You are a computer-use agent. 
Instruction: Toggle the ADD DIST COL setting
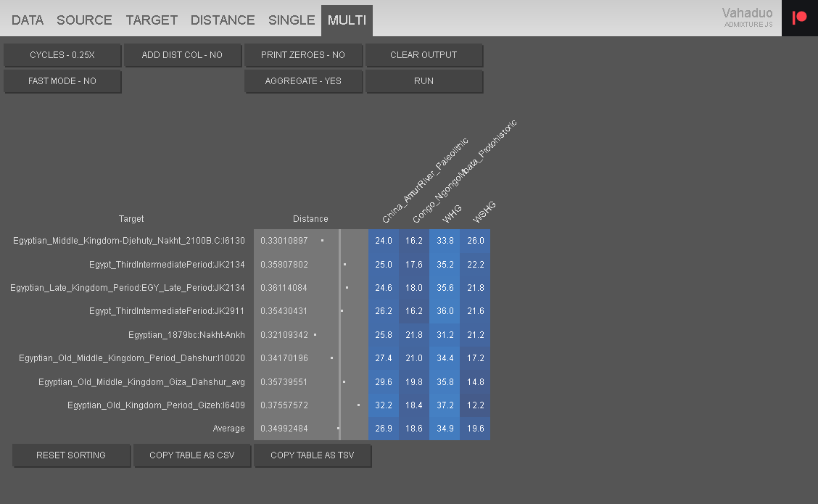click(x=182, y=55)
